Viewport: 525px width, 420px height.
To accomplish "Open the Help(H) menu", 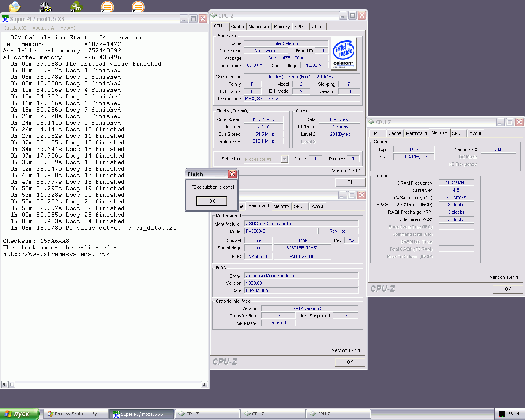I will pos(68,28).
